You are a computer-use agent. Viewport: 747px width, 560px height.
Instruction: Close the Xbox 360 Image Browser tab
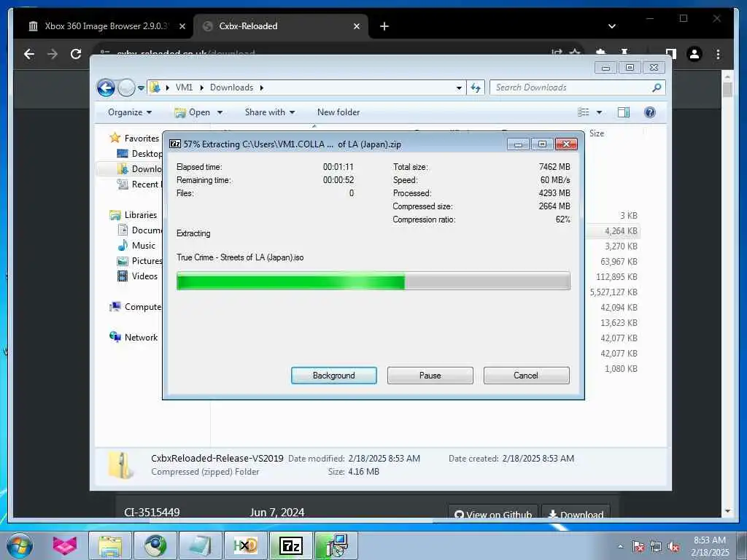point(182,27)
